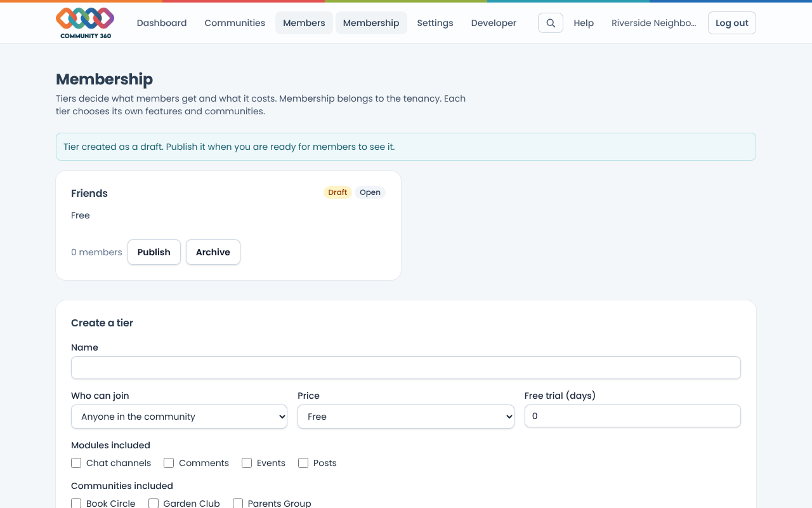Click the Riverside Neighbo... tenancy name

[x=653, y=23]
